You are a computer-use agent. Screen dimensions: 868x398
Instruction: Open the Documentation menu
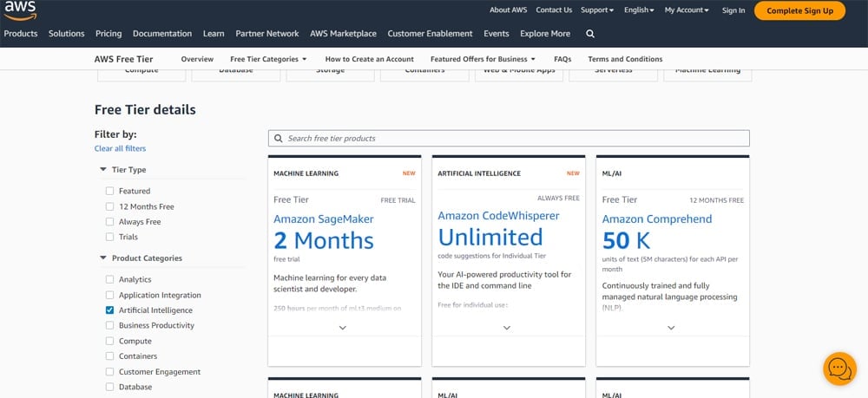pyautogui.click(x=162, y=34)
